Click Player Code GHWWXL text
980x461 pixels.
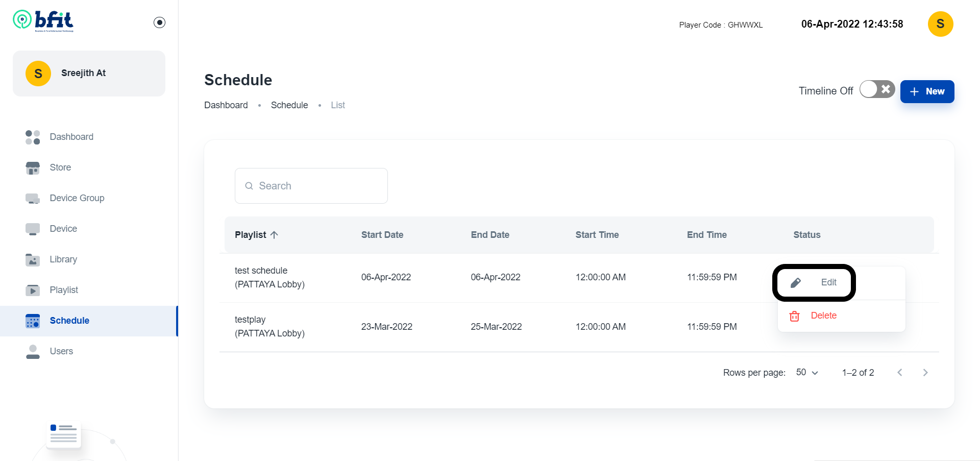721,25
